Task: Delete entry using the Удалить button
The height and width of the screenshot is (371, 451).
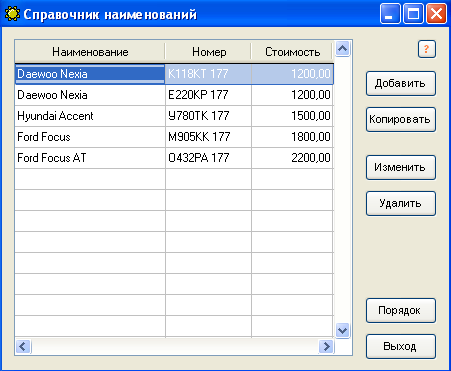Action: point(401,203)
